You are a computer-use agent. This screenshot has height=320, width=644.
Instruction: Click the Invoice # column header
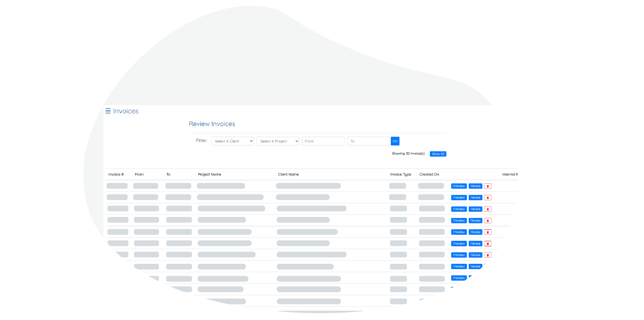[116, 174]
